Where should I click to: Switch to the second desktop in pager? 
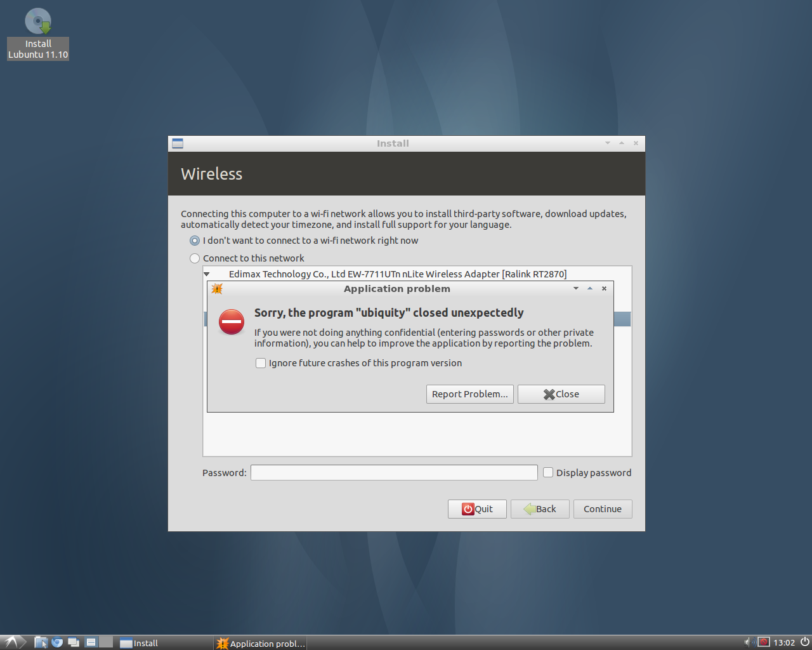(106, 642)
